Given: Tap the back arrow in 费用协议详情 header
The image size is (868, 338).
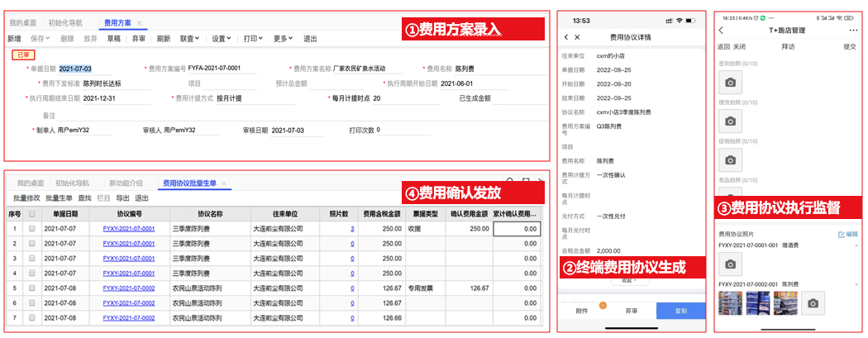Looking at the screenshot, I should [x=565, y=38].
